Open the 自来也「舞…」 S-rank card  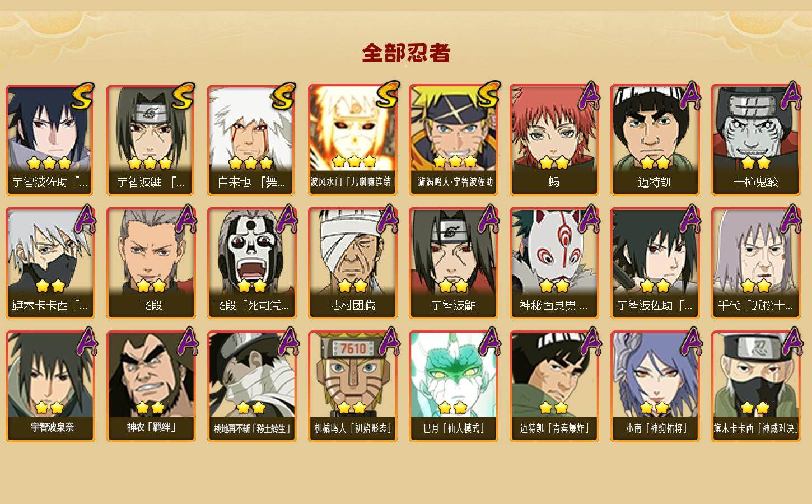coord(251,140)
